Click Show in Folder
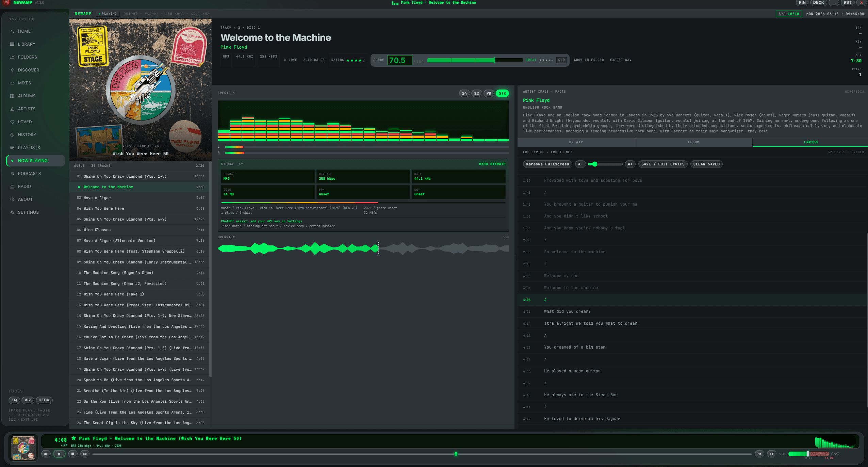This screenshot has height=467, width=868. click(x=589, y=60)
